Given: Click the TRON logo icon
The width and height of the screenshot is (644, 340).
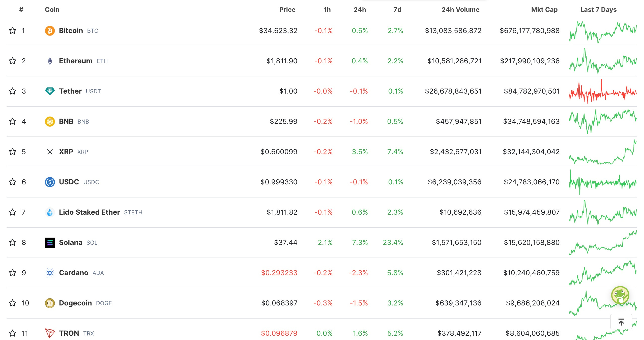Looking at the screenshot, I should point(50,333).
